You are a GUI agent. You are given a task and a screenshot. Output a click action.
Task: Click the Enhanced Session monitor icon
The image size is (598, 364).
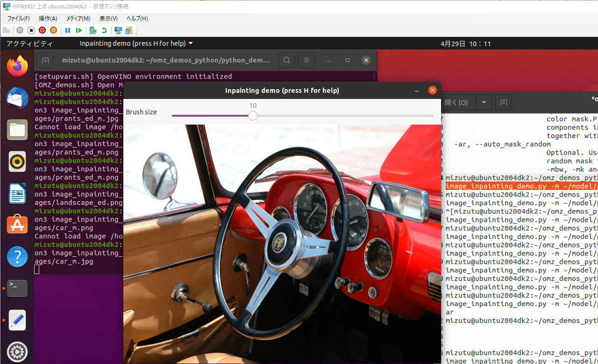118,30
